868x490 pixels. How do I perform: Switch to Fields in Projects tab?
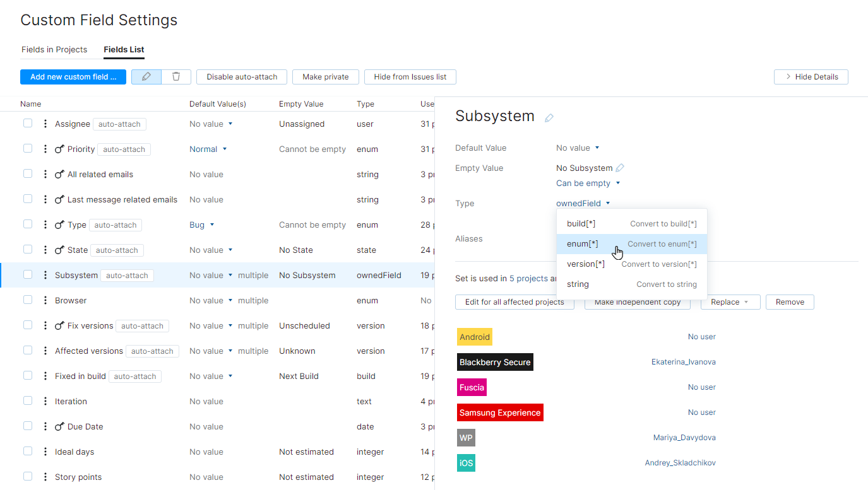[54, 49]
